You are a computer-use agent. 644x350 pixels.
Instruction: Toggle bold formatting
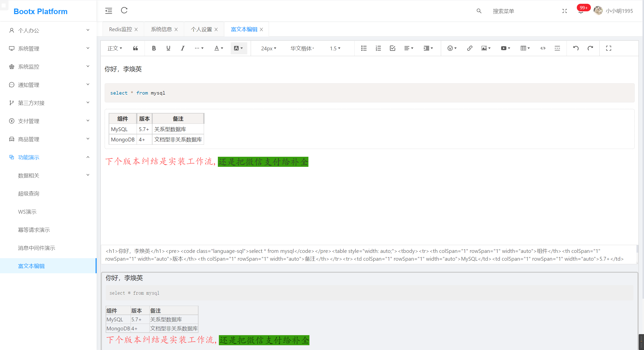[x=154, y=48]
